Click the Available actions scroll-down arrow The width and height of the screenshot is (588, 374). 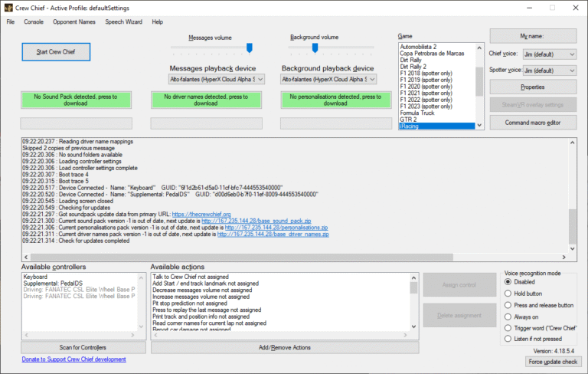413,326
